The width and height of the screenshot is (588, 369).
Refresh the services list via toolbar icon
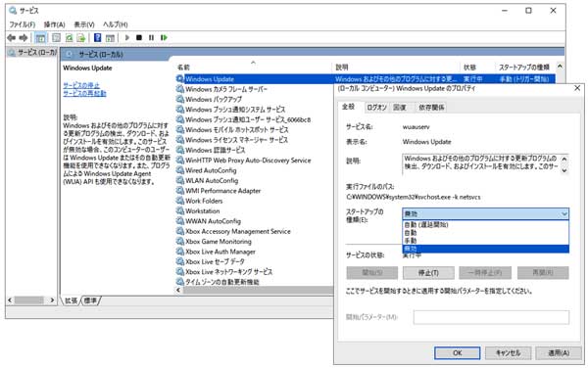[69, 37]
